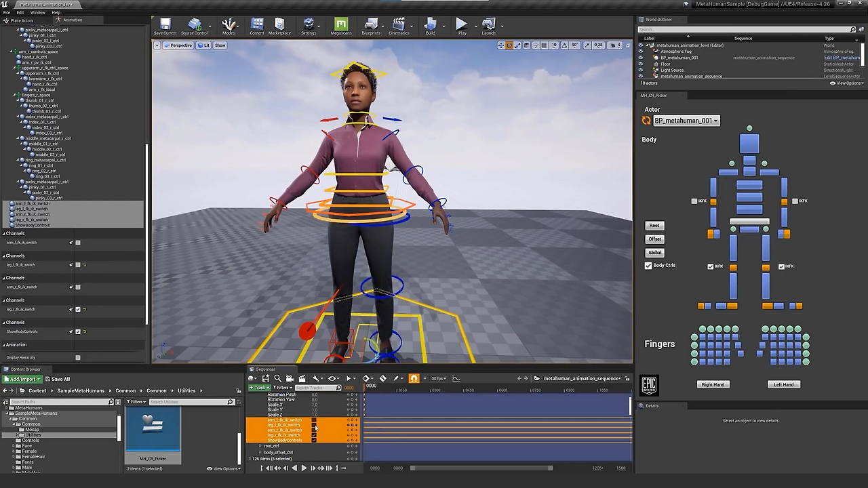Click the Build toolbar icon
The image size is (868, 488).
pos(430,26)
